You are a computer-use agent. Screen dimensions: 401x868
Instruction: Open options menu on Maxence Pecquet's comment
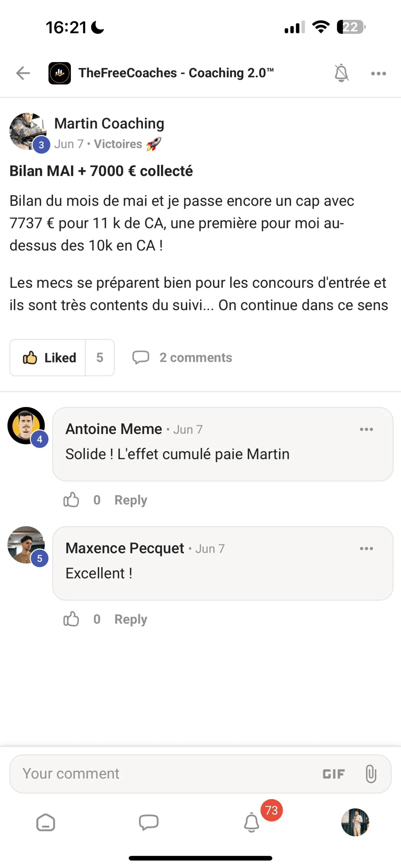click(366, 549)
